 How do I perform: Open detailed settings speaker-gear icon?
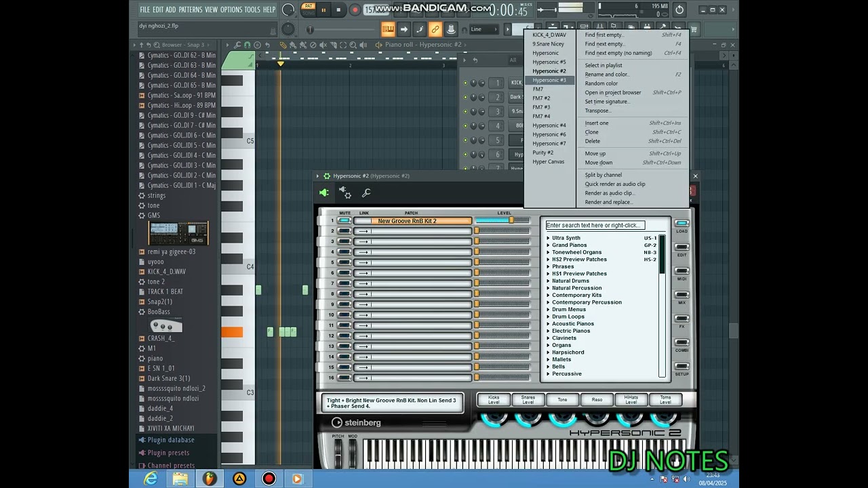[x=345, y=193]
